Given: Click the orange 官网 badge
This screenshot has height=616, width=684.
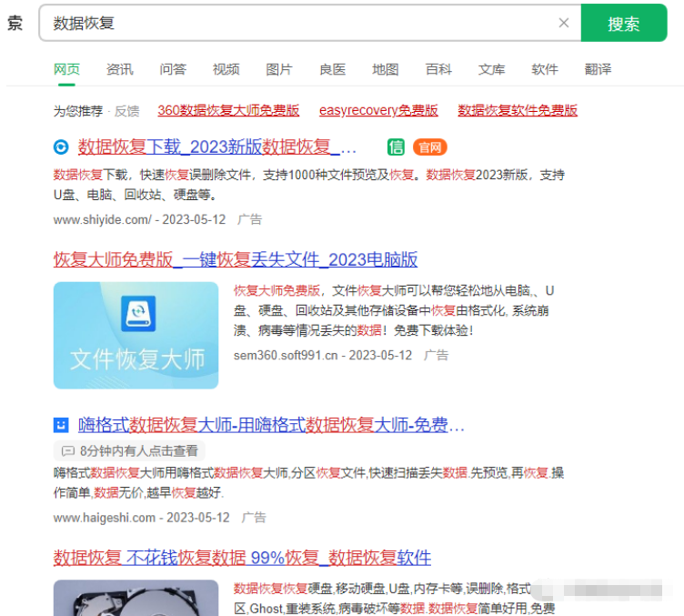Looking at the screenshot, I should (429, 147).
